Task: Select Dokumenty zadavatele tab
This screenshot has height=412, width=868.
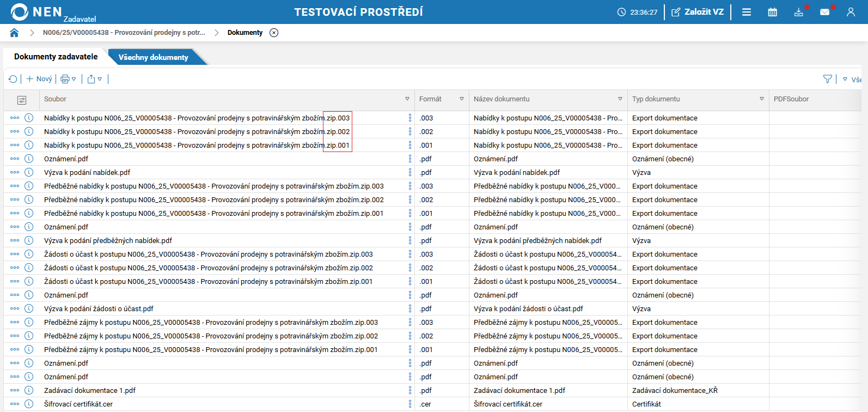Action: click(56, 57)
